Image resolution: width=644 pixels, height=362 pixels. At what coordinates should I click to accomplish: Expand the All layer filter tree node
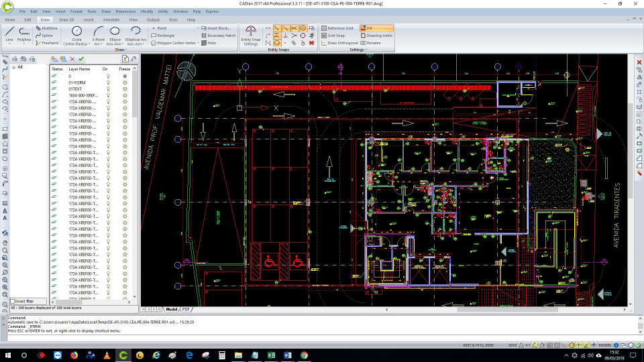13,67
